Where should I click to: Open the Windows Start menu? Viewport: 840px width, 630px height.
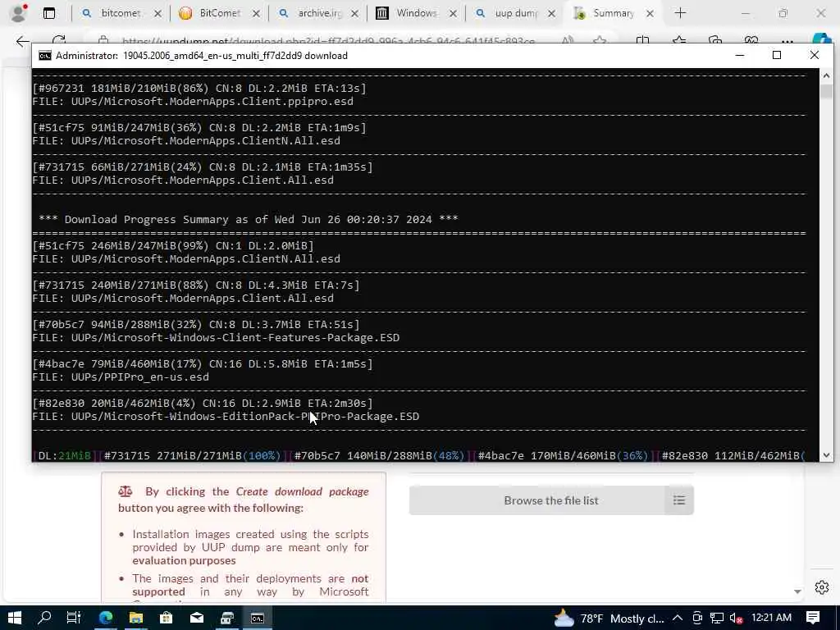pyautogui.click(x=15, y=619)
